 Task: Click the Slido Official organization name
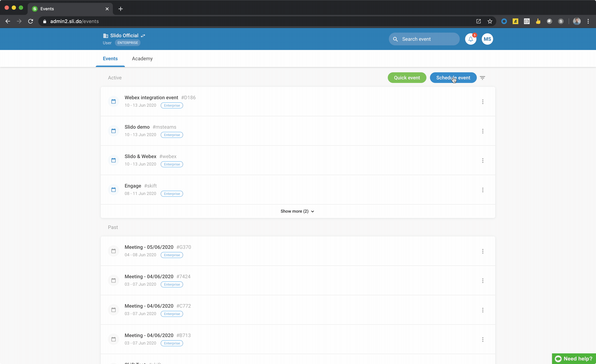[x=124, y=35]
